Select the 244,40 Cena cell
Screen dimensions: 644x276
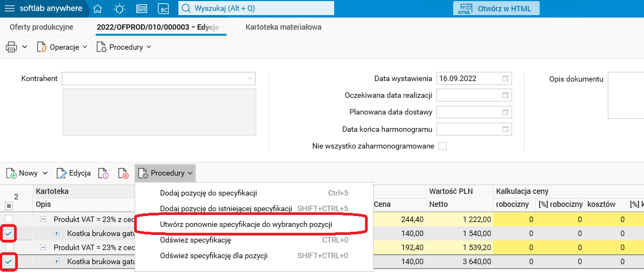[x=400, y=219]
